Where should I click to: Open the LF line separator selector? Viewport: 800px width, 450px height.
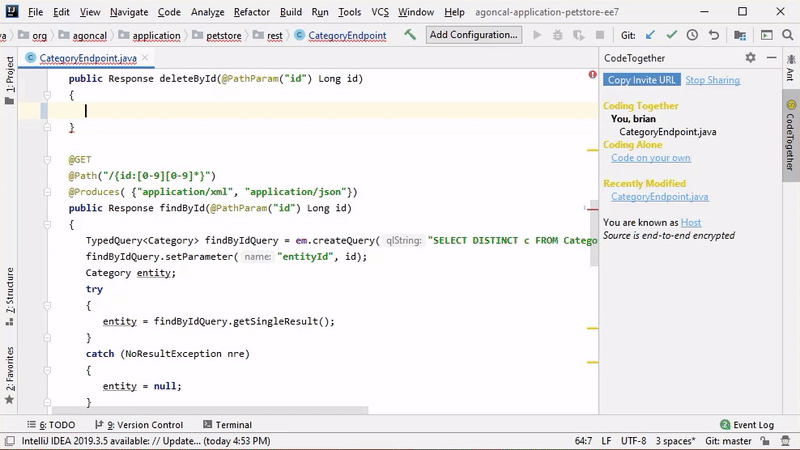point(607,440)
